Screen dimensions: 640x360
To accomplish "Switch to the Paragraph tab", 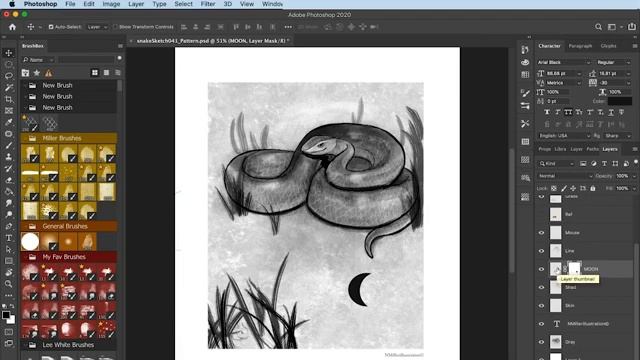I will [580, 46].
